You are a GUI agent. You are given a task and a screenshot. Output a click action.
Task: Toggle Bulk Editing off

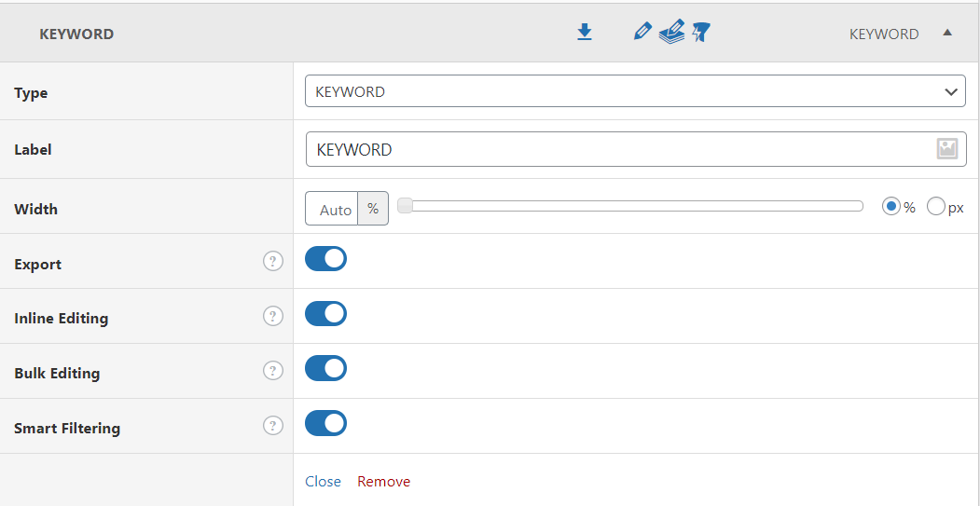[326, 369]
